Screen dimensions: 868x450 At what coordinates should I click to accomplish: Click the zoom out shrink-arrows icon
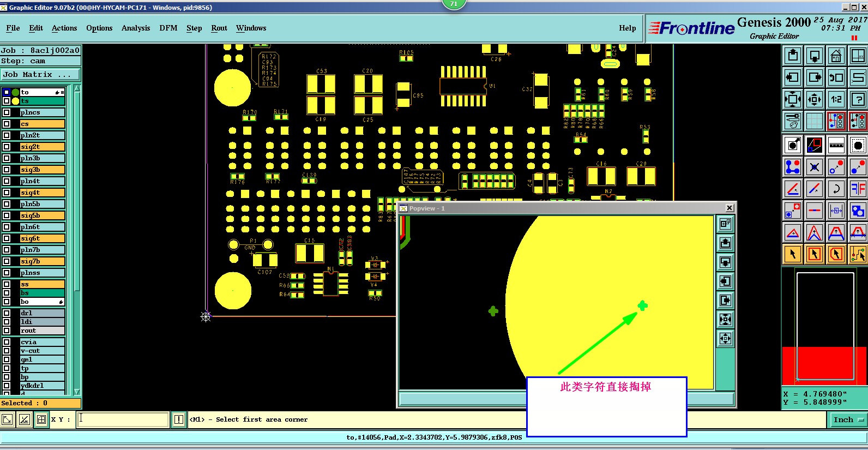coord(815,99)
